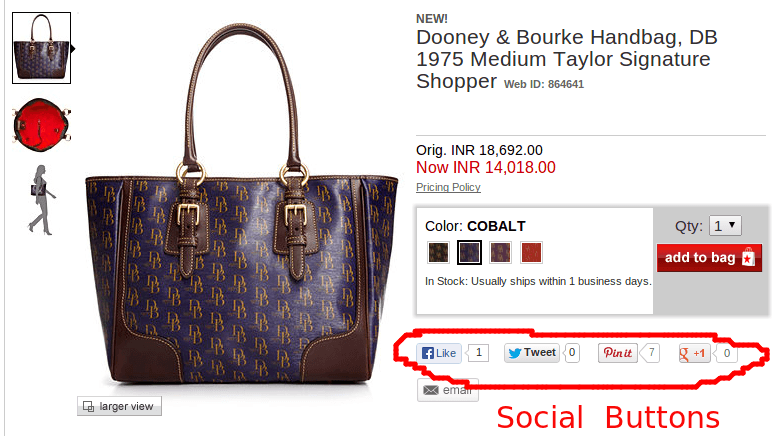Select the purple-brown color swatch

(x=500, y=252)
